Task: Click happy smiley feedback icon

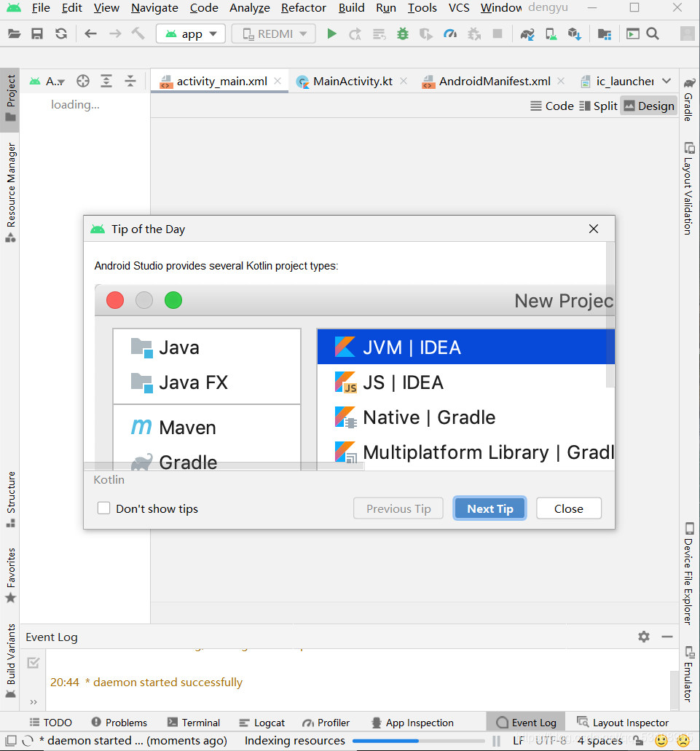Action: (661, 741)
